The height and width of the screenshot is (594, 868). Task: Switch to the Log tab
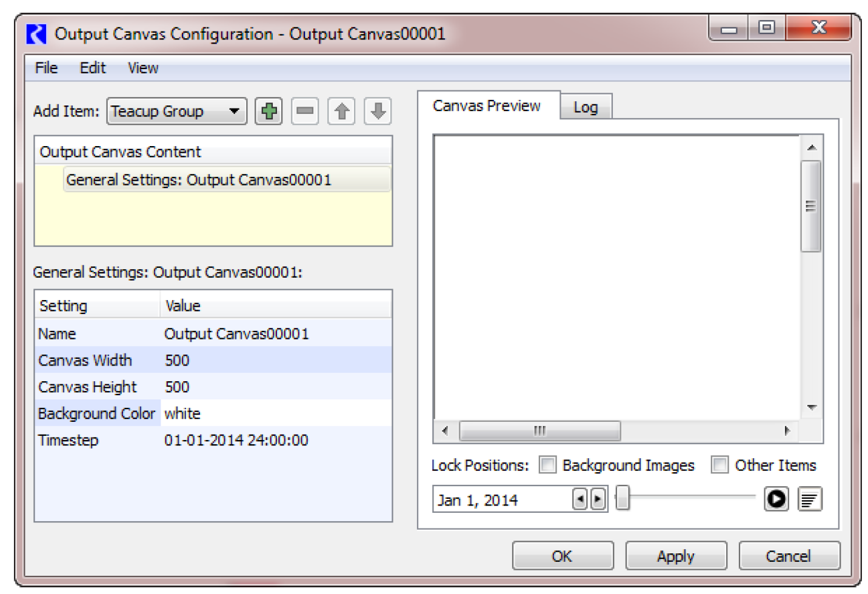coord(586,107)
